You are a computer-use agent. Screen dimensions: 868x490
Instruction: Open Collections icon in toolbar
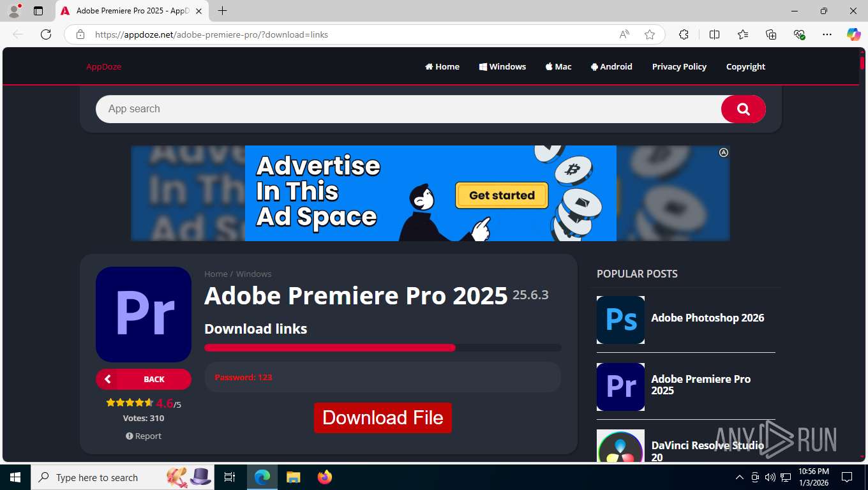click(771, 34)
